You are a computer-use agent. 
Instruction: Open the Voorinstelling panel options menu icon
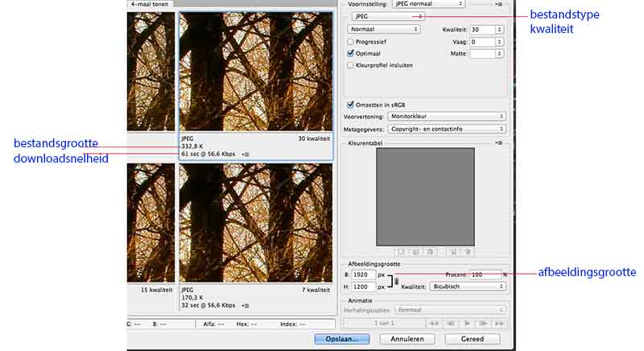pos(500,4)
